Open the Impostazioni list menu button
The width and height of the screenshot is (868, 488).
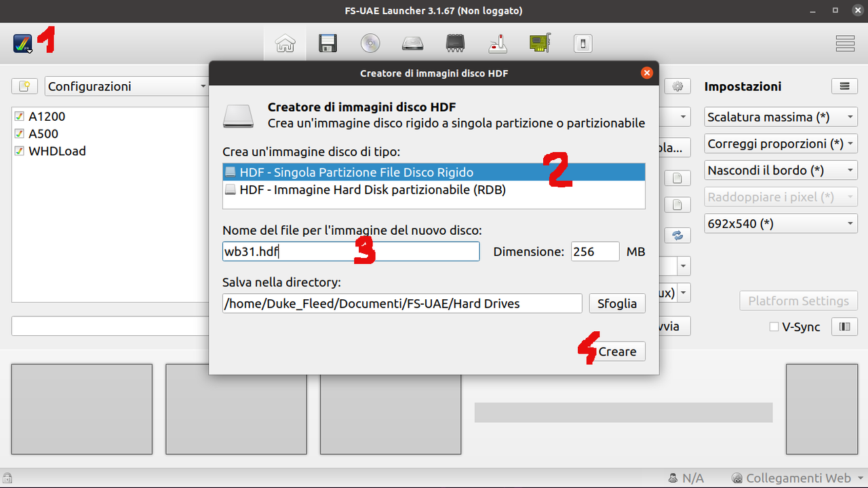coord(844,86)
